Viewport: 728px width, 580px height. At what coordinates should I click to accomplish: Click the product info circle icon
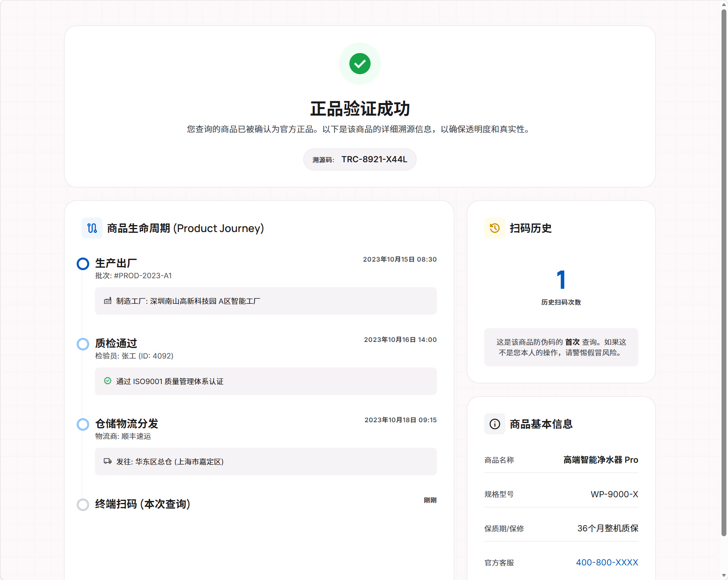click(494, 424)
